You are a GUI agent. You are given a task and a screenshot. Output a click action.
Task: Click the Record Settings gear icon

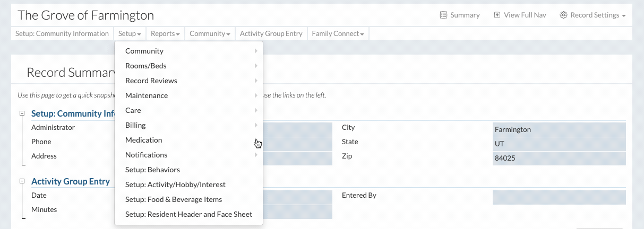pos(563,15)
